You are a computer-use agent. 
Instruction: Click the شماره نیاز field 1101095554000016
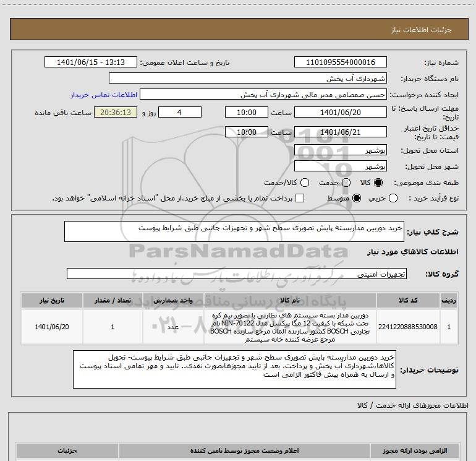pos(340,62)
